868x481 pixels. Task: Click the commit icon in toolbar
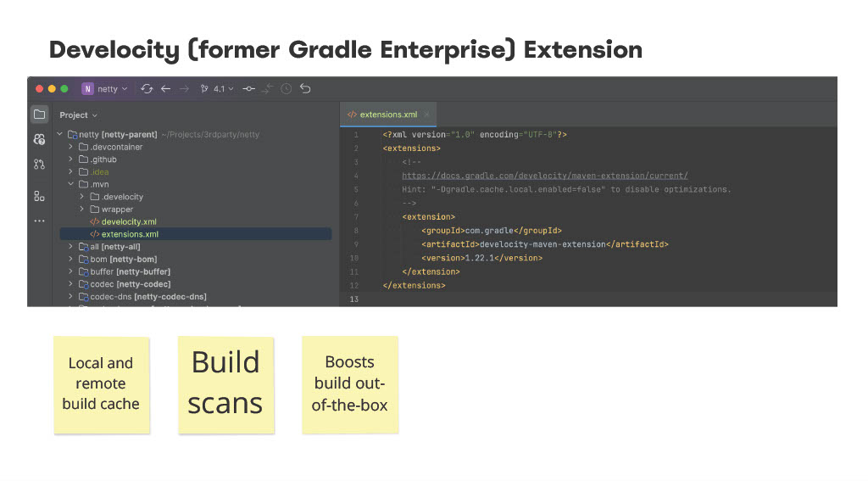click(248, 89)
